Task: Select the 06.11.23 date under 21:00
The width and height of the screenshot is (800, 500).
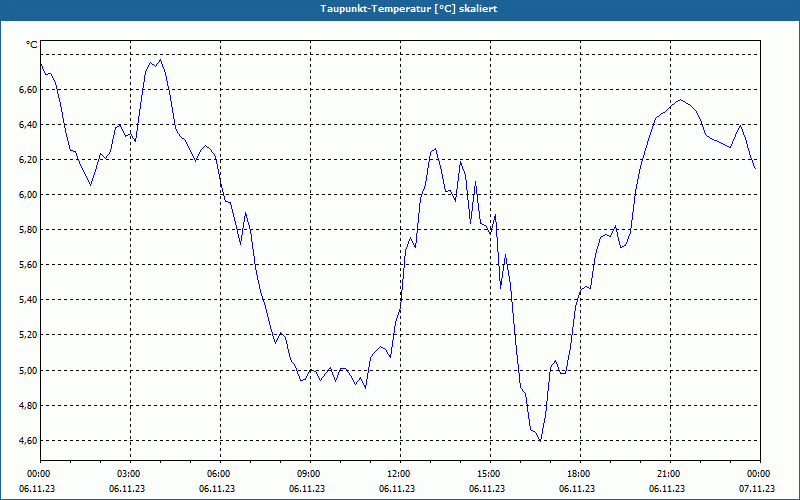Action: coord(667,489)
